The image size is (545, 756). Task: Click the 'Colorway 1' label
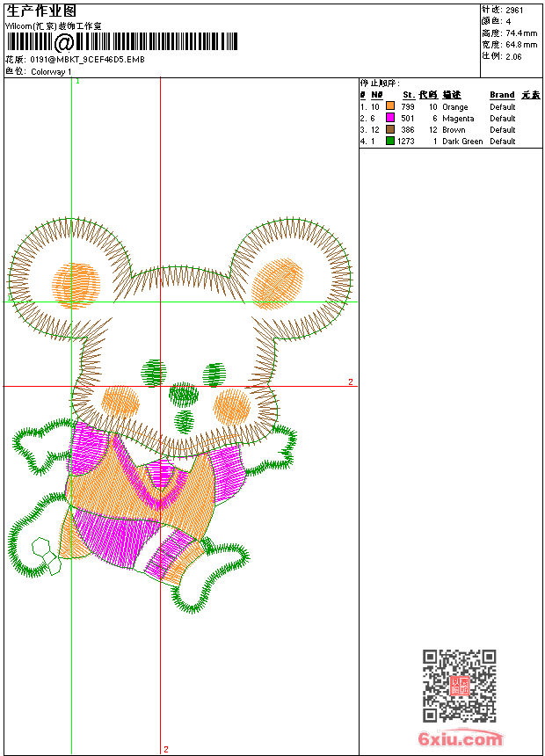click(x=51, y=72)
